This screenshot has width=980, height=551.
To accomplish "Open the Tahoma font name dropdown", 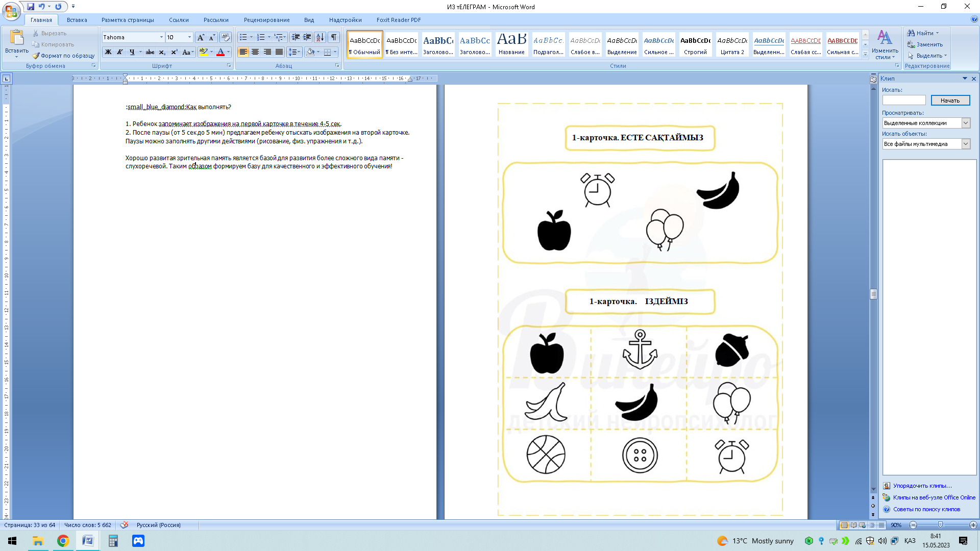I will pos(161,37).
